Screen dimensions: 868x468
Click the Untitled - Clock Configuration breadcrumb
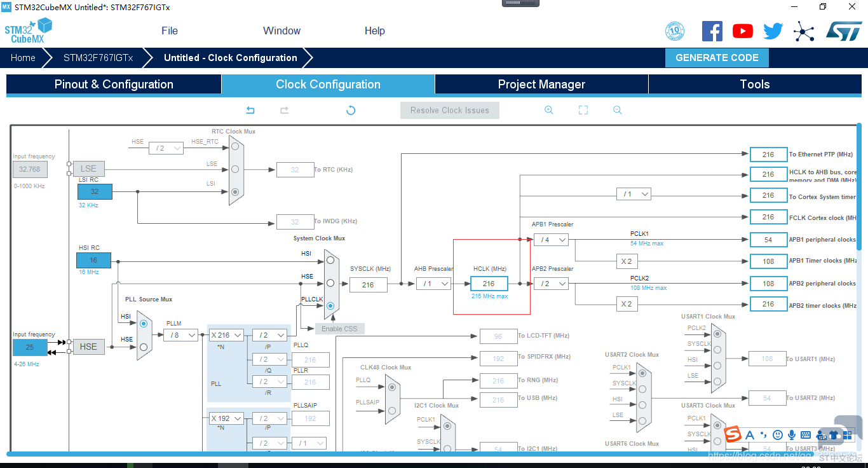tap(231, 58)
